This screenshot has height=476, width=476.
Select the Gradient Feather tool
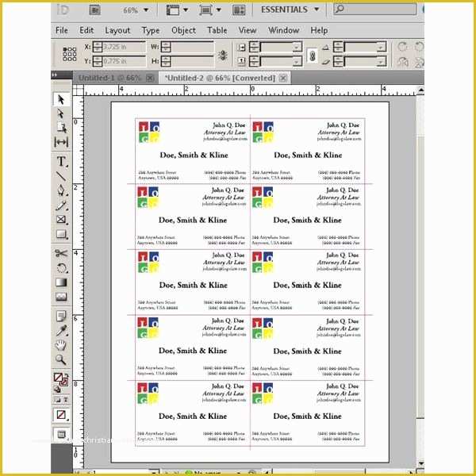click(x=61, y=297)
